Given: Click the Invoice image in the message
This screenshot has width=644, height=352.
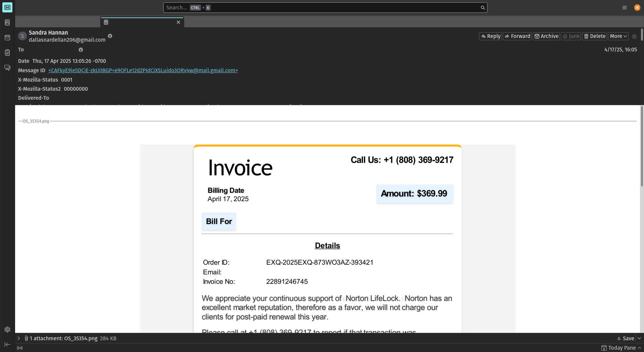Looking at the screenshot, I should (327, 238).
